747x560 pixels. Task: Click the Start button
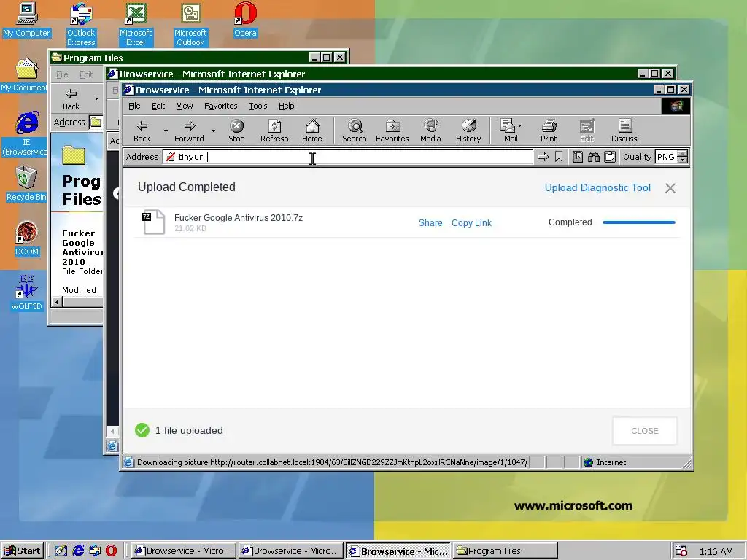tap(23, 551)
